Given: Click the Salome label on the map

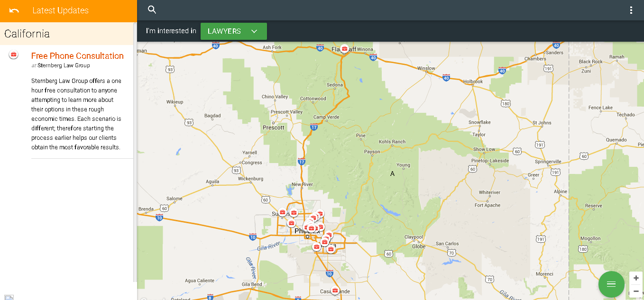Looking at the screenshot, I should 175,199.
